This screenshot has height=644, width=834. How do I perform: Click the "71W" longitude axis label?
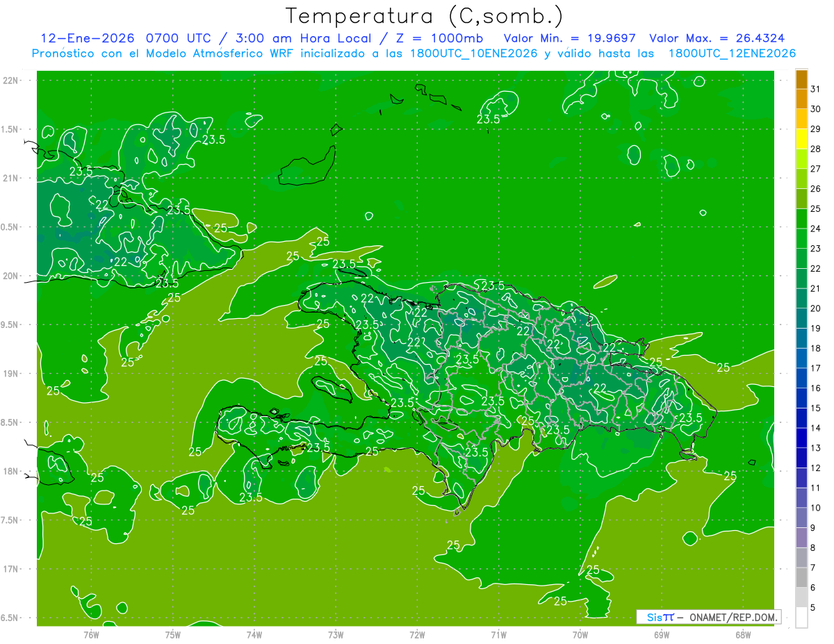[498, 635]
